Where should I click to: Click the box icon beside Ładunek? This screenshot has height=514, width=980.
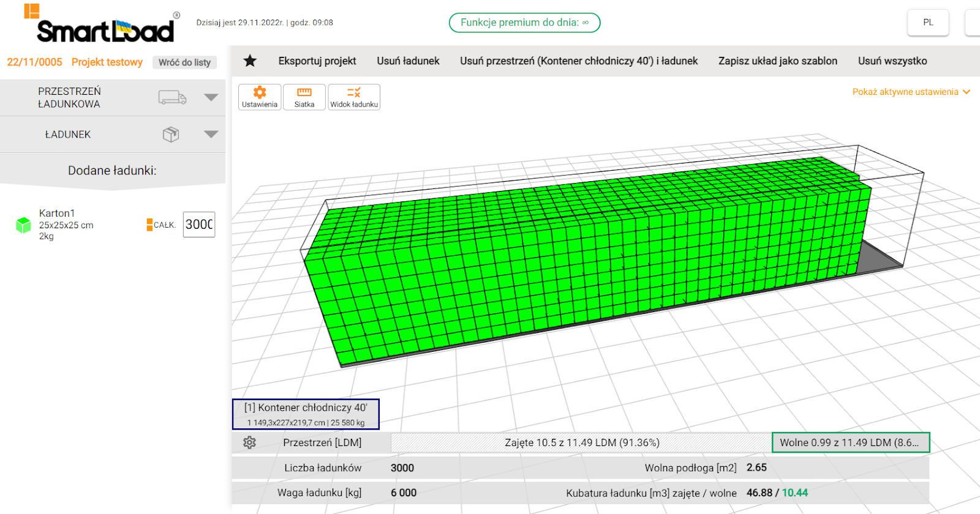click(x=171, y=134)
